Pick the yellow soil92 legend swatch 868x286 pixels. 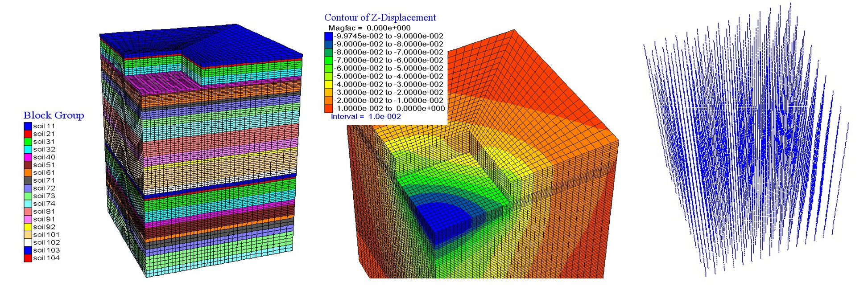pyautogui.click(x=28, y=227)
